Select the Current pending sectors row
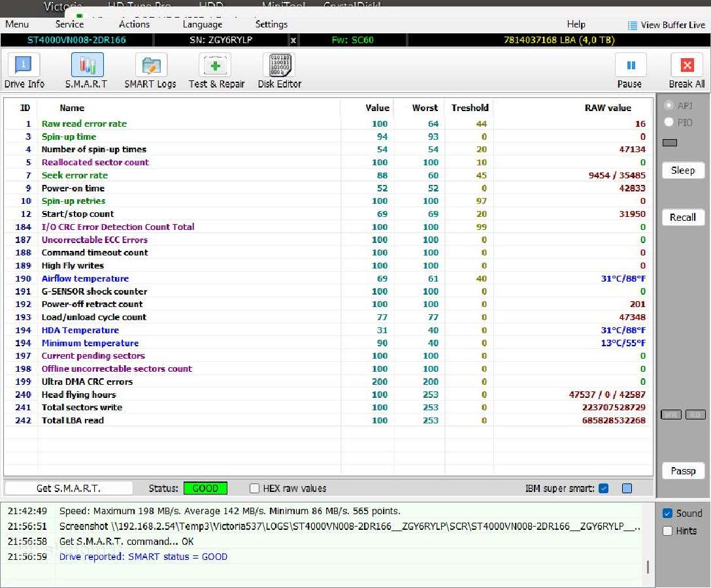This screenshot has width=711, height=588. click(328, 356)
